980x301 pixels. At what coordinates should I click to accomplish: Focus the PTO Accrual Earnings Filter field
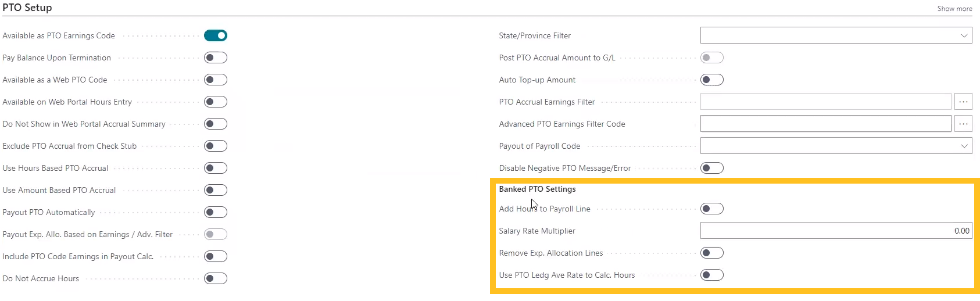(825, 102)
